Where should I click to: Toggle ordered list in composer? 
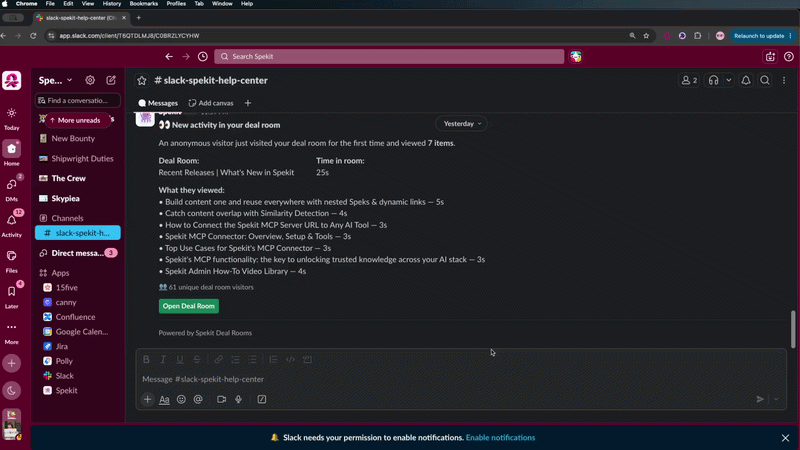(x=235, y=359)
